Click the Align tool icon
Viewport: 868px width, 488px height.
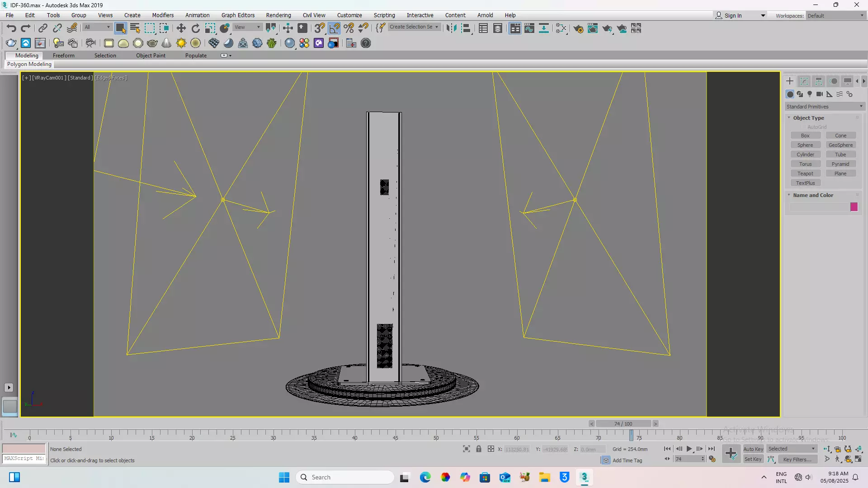click(466, 28)
